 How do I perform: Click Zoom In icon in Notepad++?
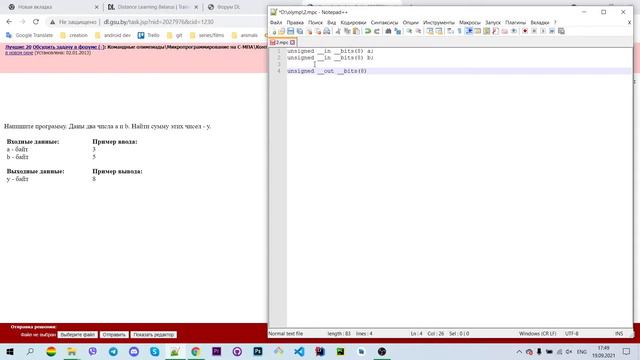409,31
